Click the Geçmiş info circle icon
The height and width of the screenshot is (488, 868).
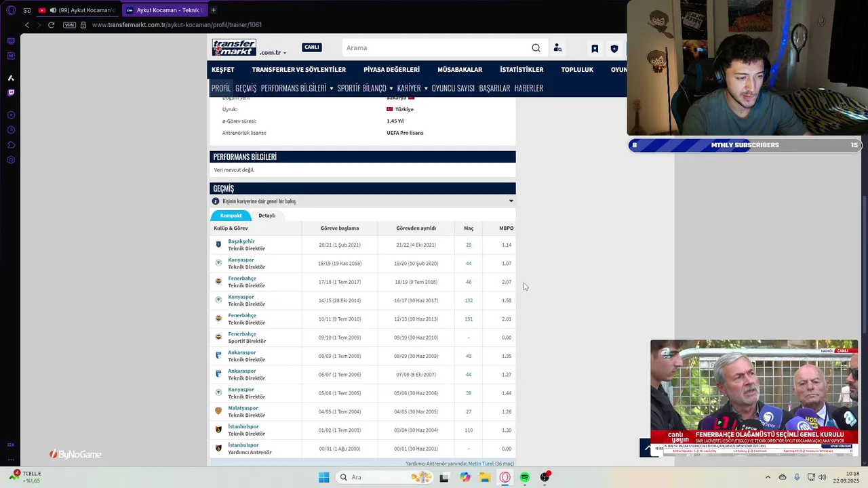click(216, 201)
